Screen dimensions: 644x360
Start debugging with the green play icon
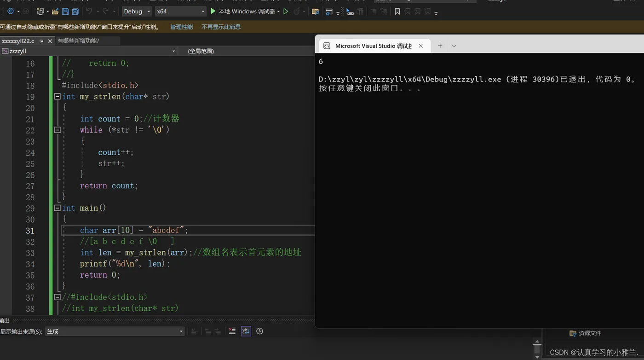pos(213,11)
